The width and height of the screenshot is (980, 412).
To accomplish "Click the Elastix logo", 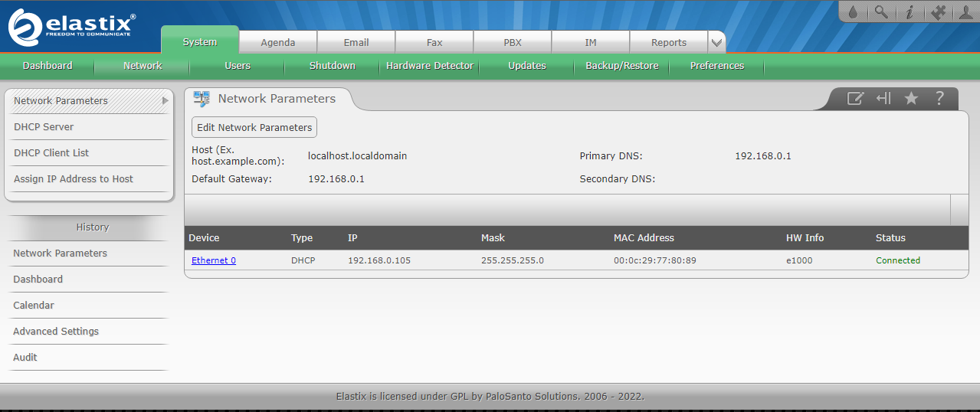I will [x=73, y=27].
